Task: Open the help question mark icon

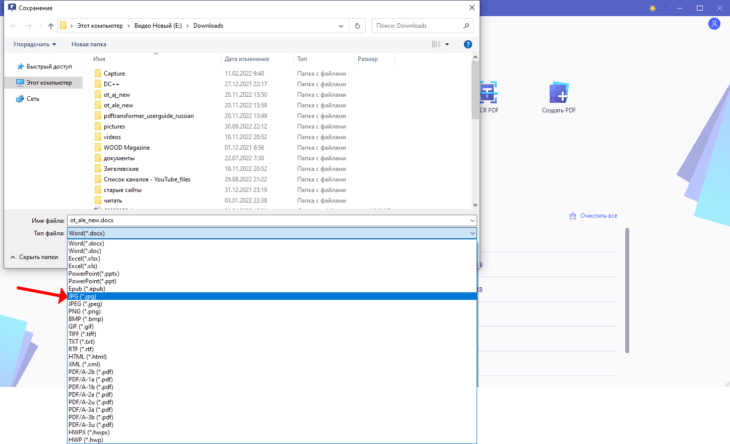Action: tap(470, 44)
